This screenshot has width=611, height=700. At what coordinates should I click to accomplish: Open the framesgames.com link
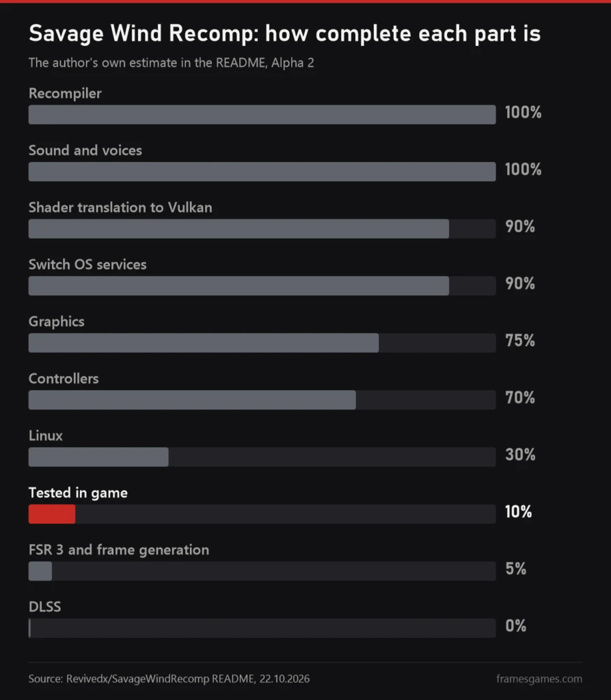(539, 679)
